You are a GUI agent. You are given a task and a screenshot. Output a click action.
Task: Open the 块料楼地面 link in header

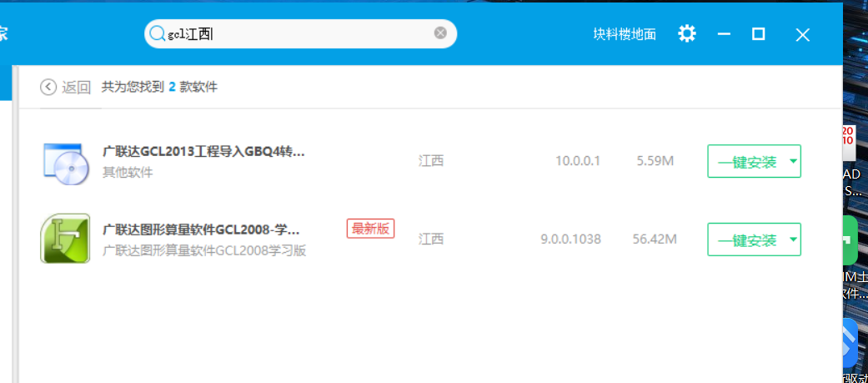[x=625, y=34]
